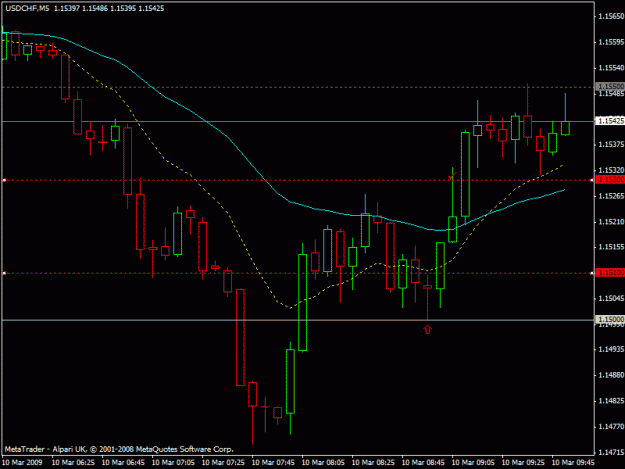Click the '10 Mar 07:05' time label
This screenshot has width=625, height=469.
[173, 463]
